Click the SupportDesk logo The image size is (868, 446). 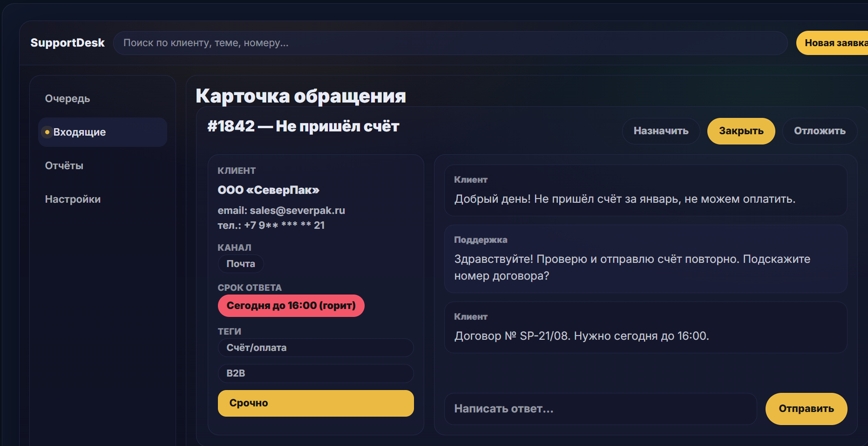pyautogui.click(x=68, y=43)
